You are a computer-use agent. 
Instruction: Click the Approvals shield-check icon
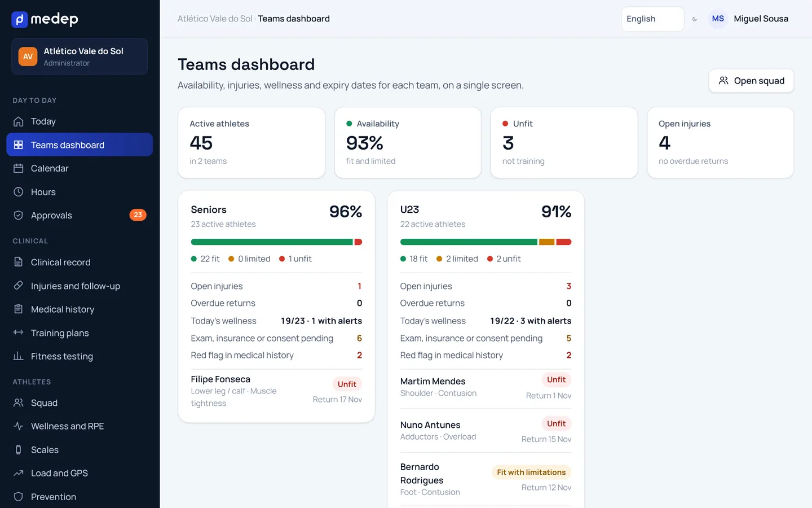click(19, 215)
